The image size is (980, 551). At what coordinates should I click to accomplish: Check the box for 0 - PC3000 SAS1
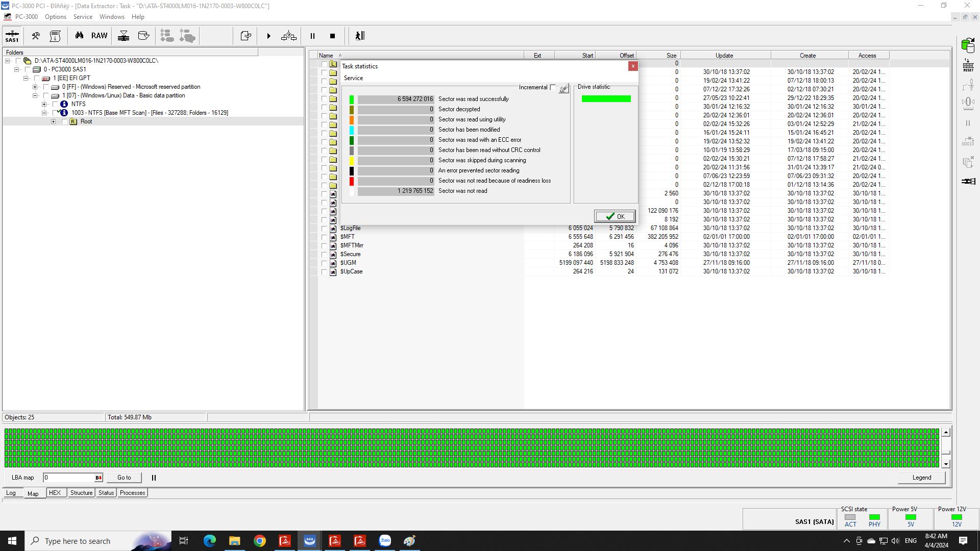coord(28,69)
